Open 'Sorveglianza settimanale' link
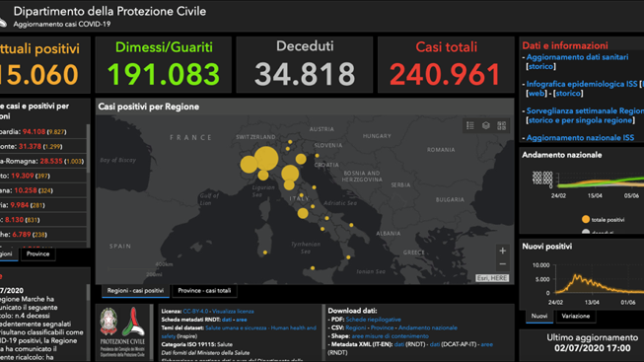 (585, 110)
